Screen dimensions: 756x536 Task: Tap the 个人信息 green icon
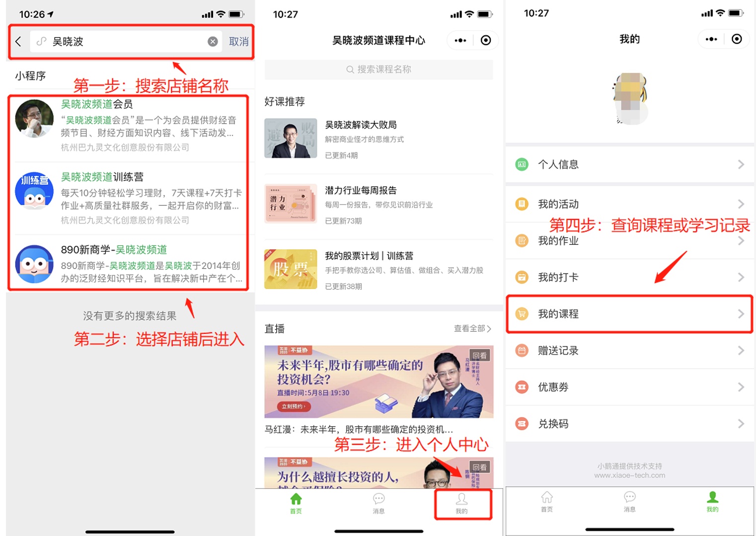[x=522, y=164]
